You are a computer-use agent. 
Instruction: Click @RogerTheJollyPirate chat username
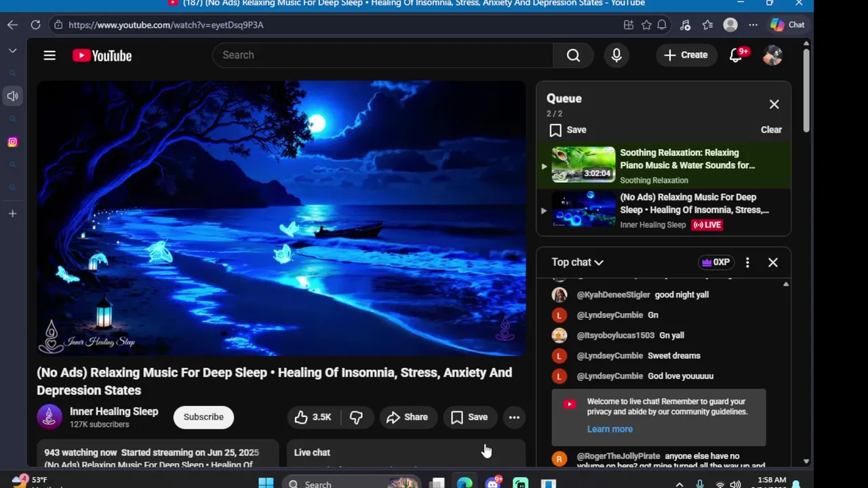point(618,456)
